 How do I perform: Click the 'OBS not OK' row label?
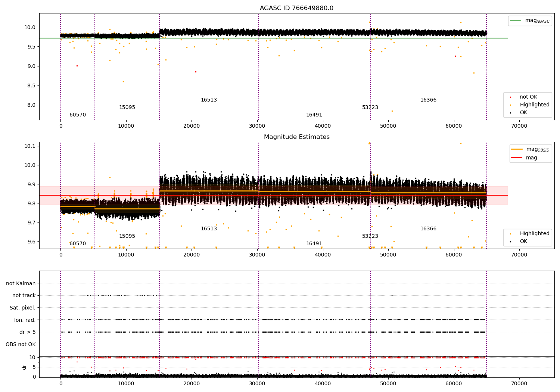click(x=21, y=344)
